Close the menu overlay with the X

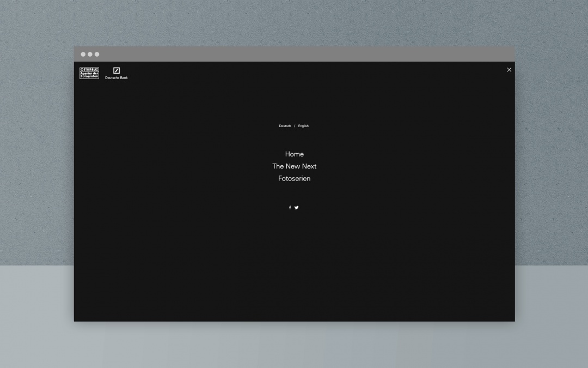coord(509,70)
